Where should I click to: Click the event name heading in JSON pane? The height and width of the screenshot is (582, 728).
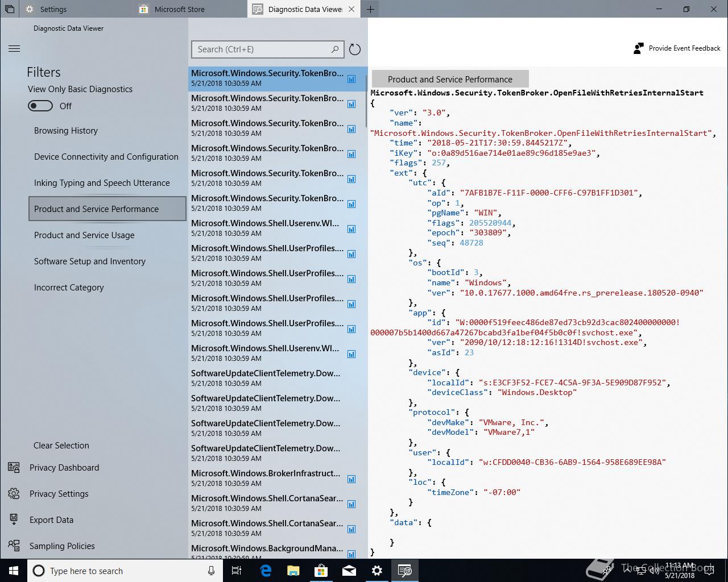point(537,93)
